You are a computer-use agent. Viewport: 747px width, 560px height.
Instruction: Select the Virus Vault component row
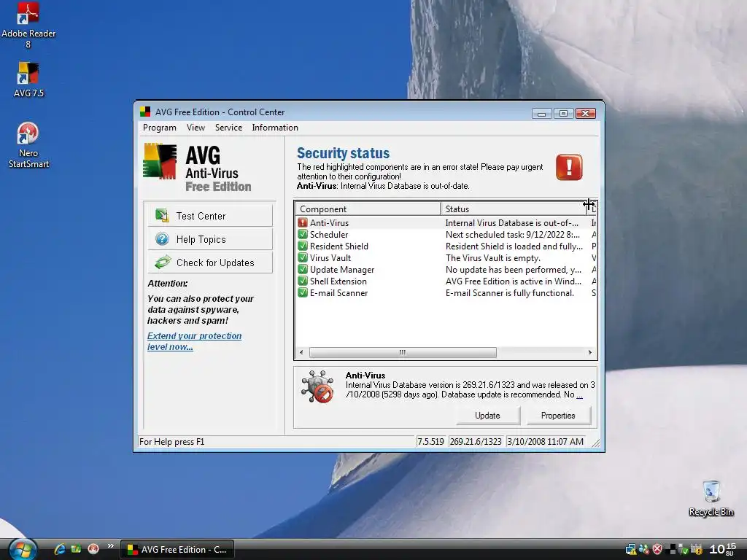(446, 257)
